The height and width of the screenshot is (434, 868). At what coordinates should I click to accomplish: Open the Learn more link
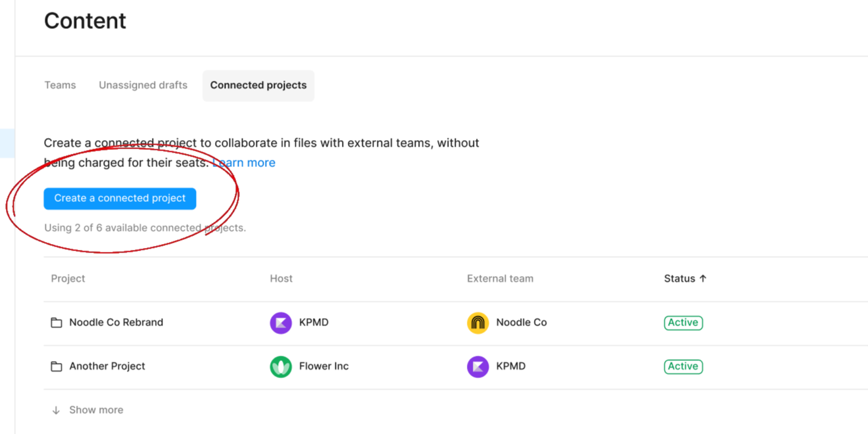[x=244, y=162]
